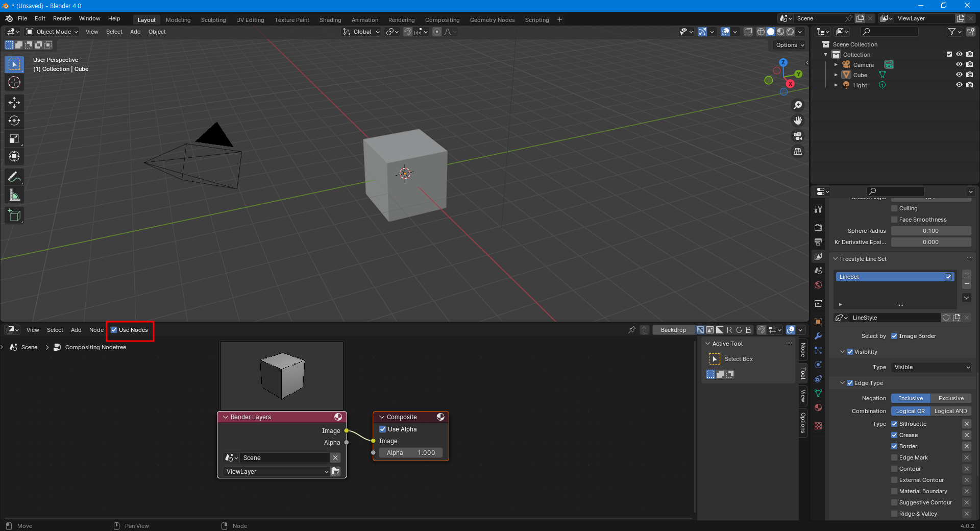Switch perspective/orthographic grid icon
The height and width of the screenshot is (531, 980).
tap(798, 152)
